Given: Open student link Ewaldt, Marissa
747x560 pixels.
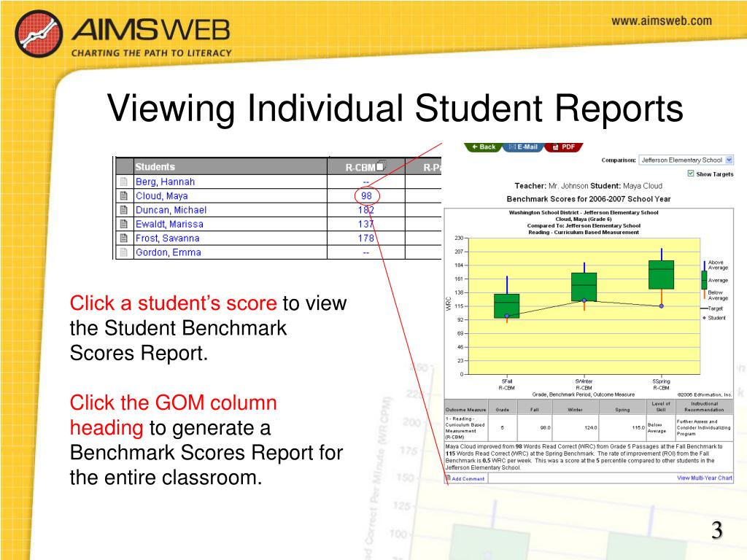Looking at the screenshot, I should click(169, 224).
